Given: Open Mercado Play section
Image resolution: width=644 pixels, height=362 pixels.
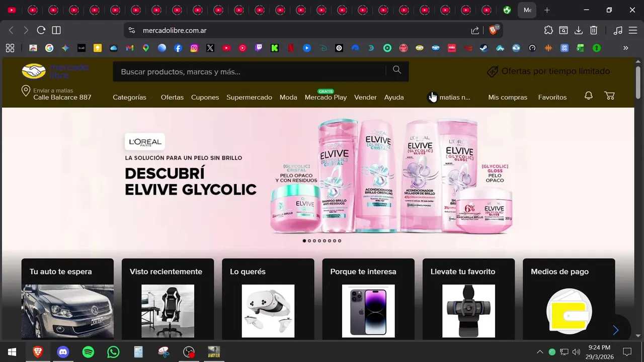Looking at the screenshot, I should point(326,97).
